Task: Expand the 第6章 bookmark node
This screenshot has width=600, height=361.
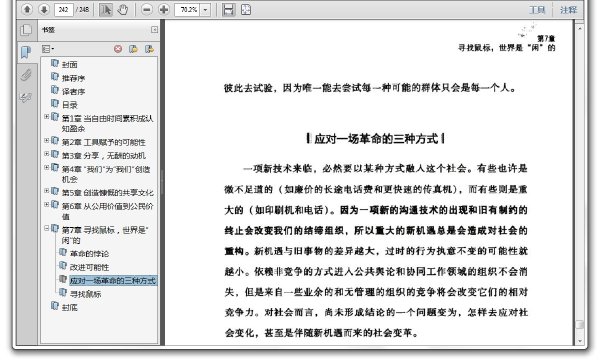Action: click(46, 204)
